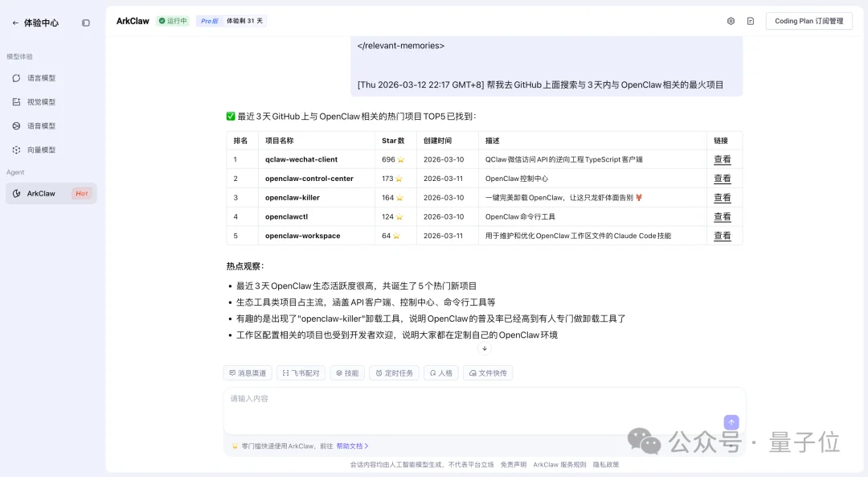Screen dimensions: 868x477
Task: Collapse the sidebar with the panel icon
Action: pyautogui.click(x=86, y=23)
